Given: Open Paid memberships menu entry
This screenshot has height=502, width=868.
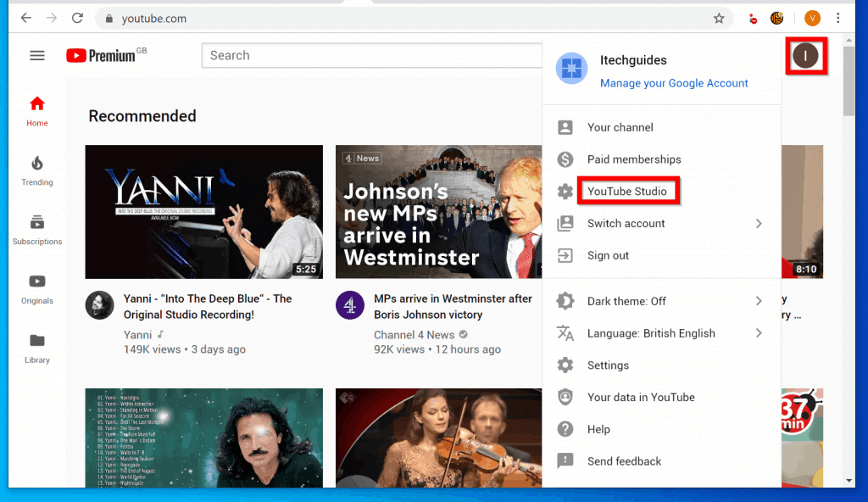Looking at the screenshot, I should [x=661, y=159].
